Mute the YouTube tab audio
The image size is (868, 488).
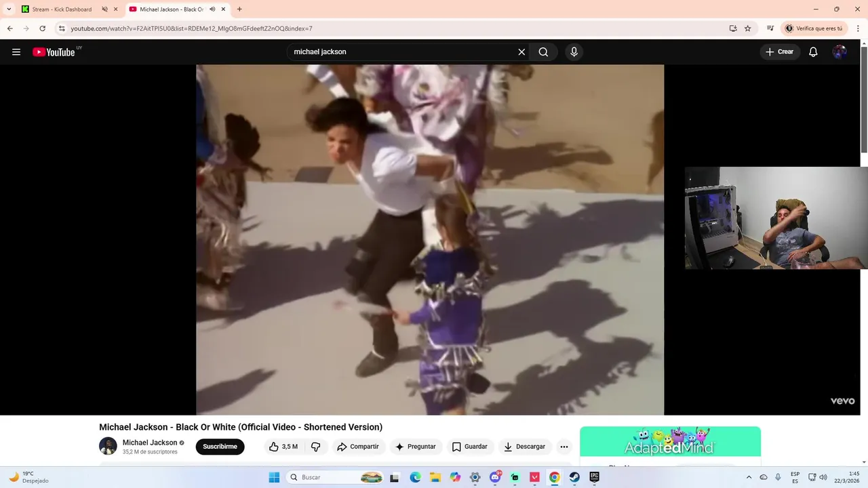212,9
